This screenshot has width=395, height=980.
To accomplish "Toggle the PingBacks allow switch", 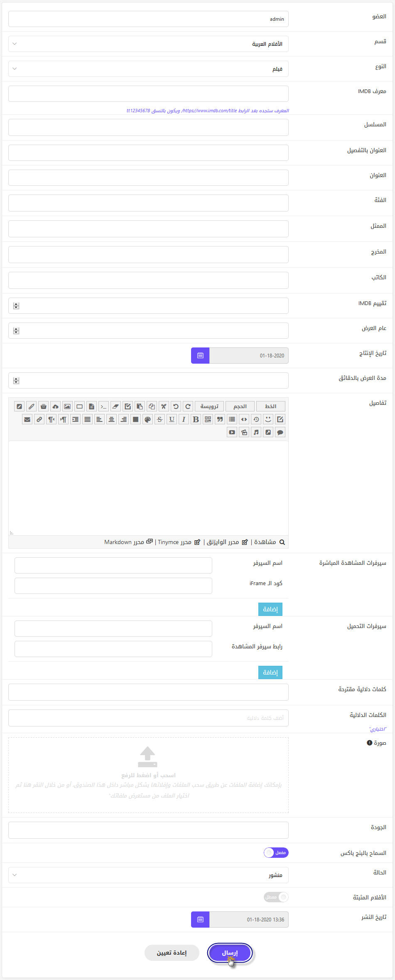I will tap(276, 853).
